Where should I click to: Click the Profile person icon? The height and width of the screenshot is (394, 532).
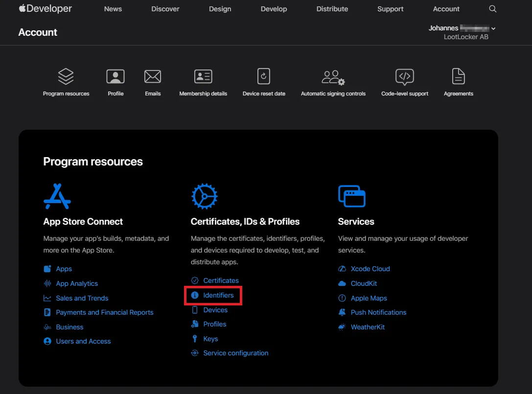pos(116,76)
